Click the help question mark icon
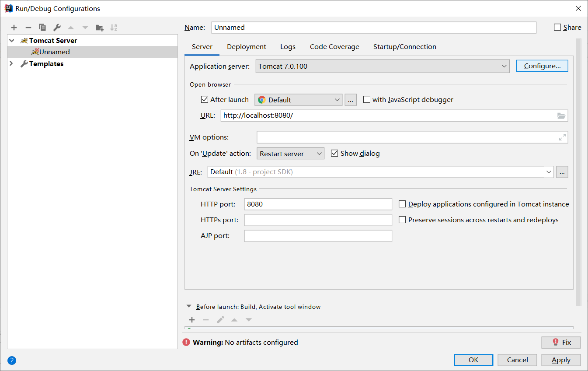Screen dimensions: 588x371 [x=12, y=360]
